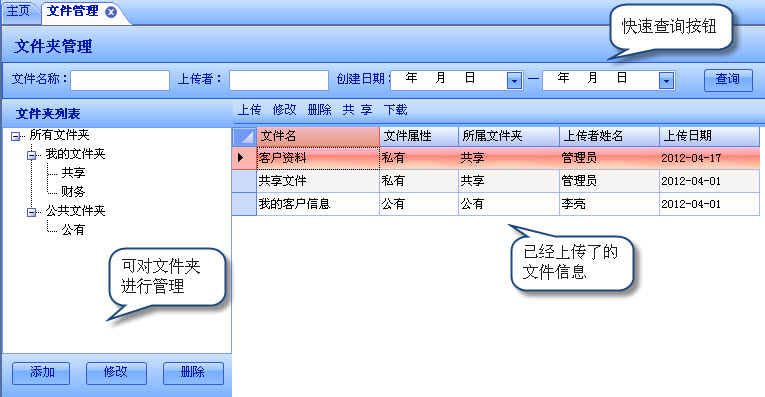Select the 共享 folder in the tree
The height and width of the screenshot is (397, 765).
click(73, 173)
